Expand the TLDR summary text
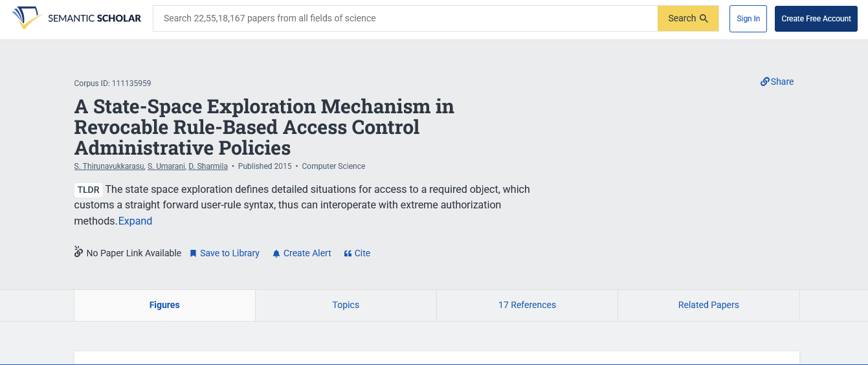 135,221
